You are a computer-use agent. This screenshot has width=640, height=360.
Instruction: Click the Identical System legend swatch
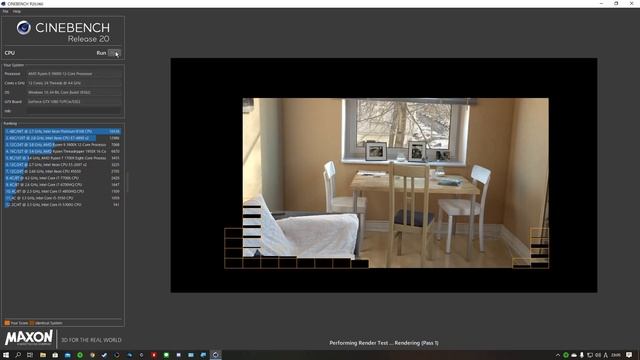click(32, 323)
